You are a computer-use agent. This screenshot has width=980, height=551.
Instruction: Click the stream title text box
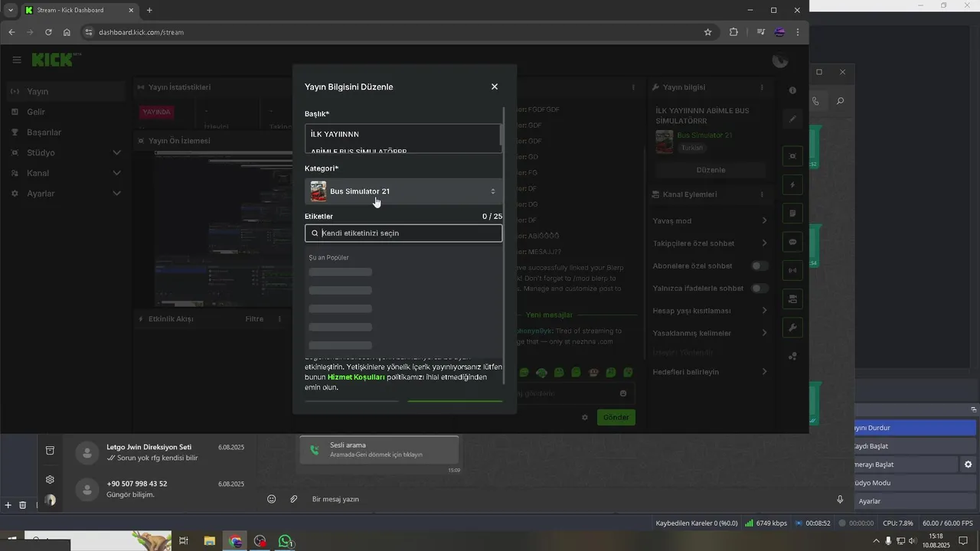403,139
